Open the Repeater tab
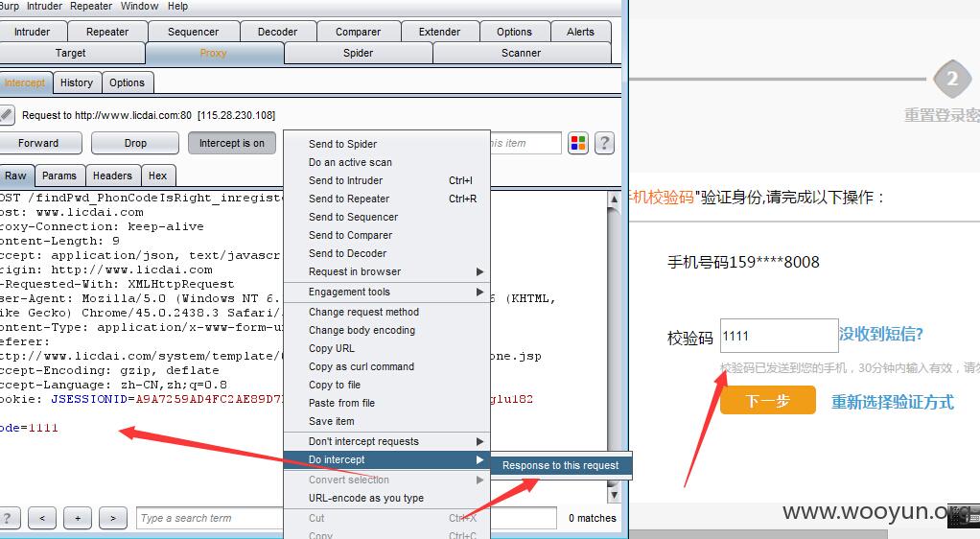The height and width of the screenshot is (539, 980). click(x=107, y=32)
